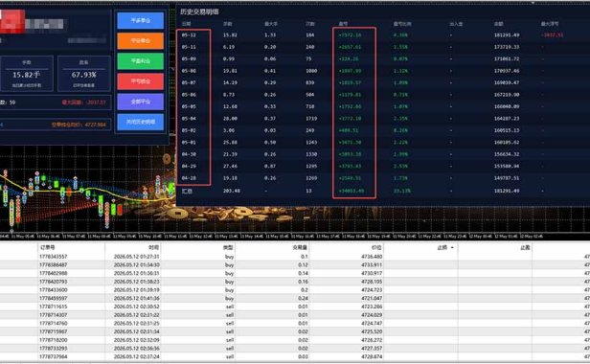Click the red close-losing-positions button

[141, 81]
